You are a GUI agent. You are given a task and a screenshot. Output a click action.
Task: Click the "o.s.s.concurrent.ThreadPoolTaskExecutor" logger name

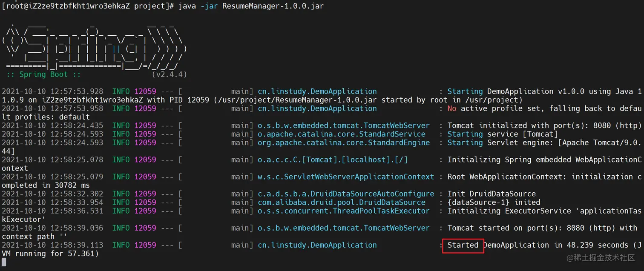[x=344, y=211]
